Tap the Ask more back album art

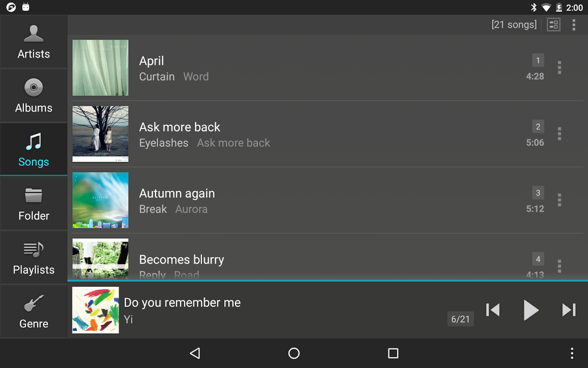pyautogui.click(x=100, y=134)
